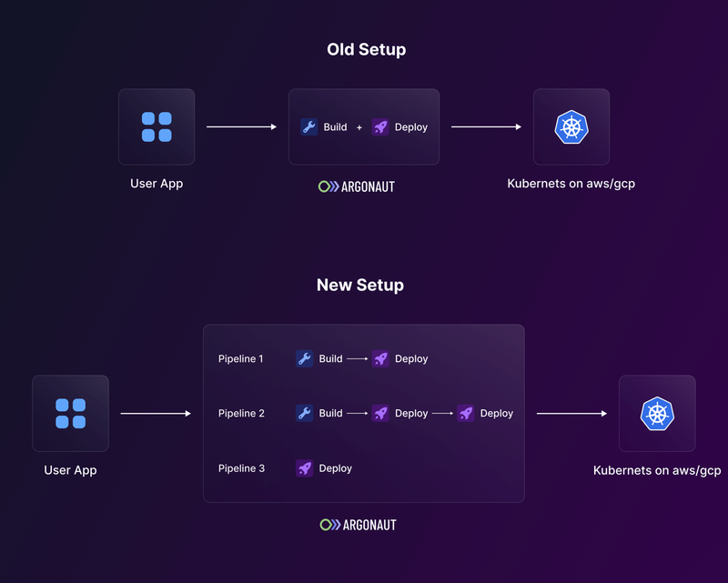Click the Build wrench icon in Old Setup
728x583 pixels.
coord(309,127)
